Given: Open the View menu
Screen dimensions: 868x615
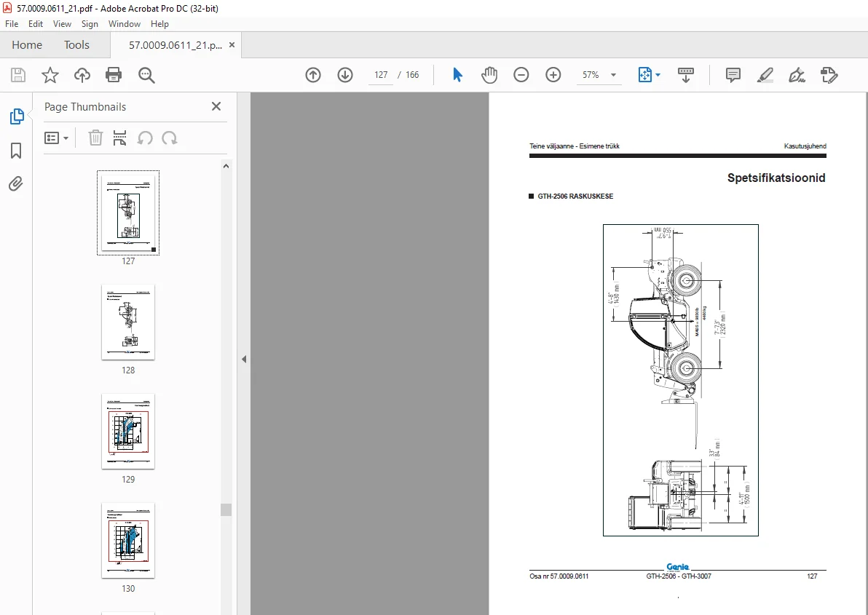Looking at the screenshot, I should [x=62, y=24].
